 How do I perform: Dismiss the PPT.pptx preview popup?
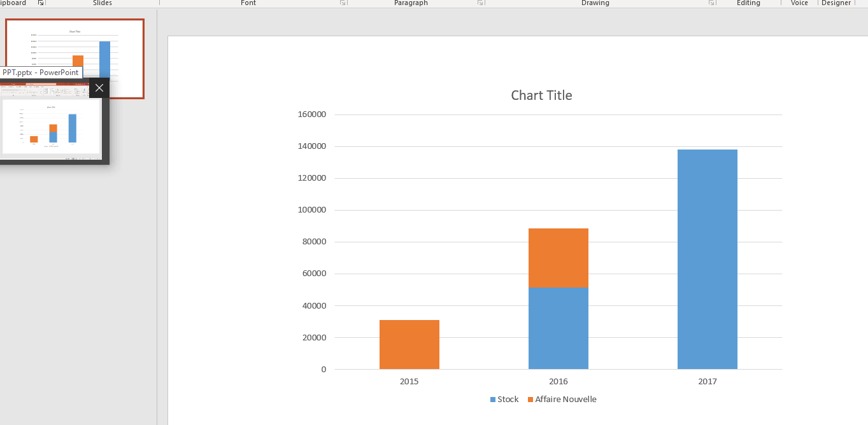pos(99,88)
